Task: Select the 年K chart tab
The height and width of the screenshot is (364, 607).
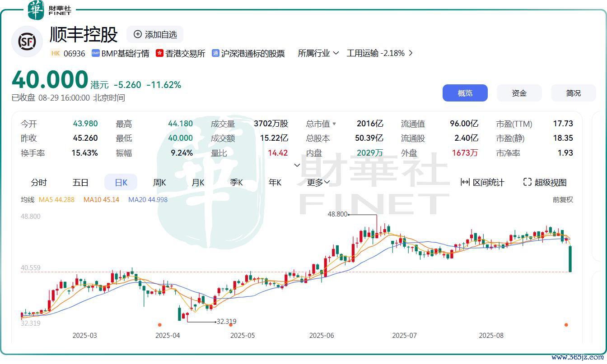Action: (275, 182)
